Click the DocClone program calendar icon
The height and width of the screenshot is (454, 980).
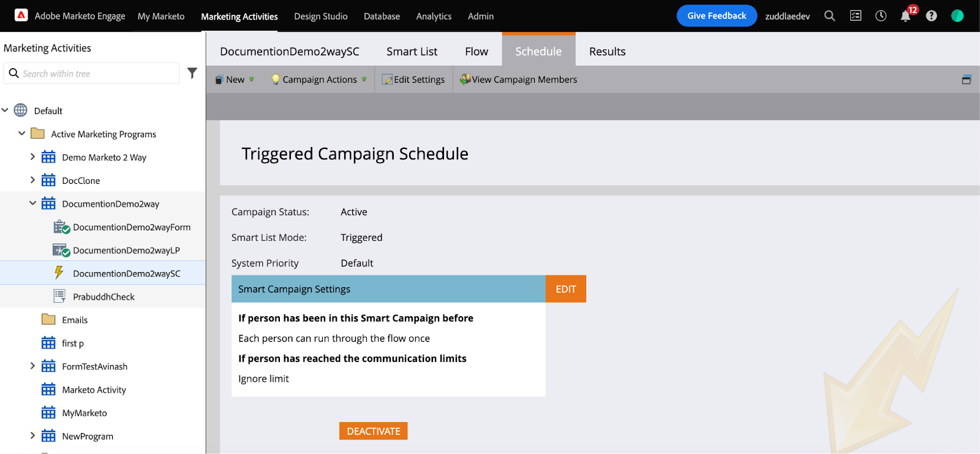pos(48,180)
